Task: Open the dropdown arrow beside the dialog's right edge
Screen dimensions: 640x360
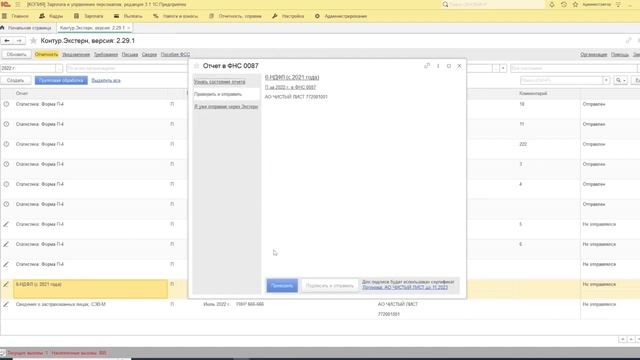Action: [x=503, y=68]
